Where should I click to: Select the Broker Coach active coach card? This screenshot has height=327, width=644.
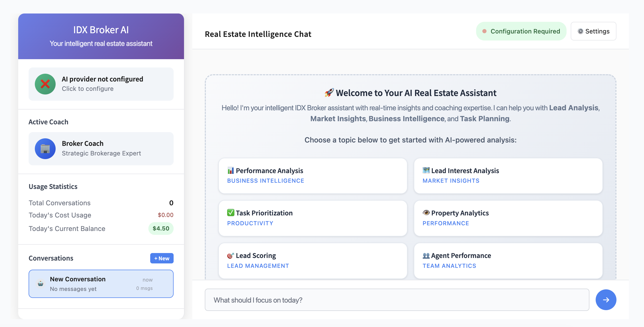point(101,149)
